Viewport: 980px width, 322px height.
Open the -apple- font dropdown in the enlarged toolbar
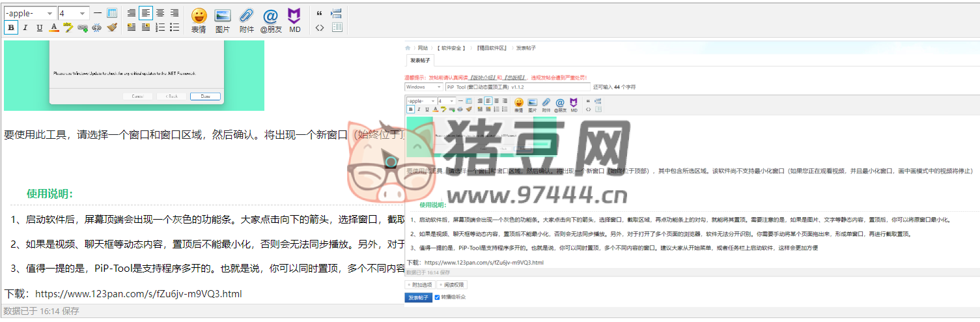tap(30, 13)
